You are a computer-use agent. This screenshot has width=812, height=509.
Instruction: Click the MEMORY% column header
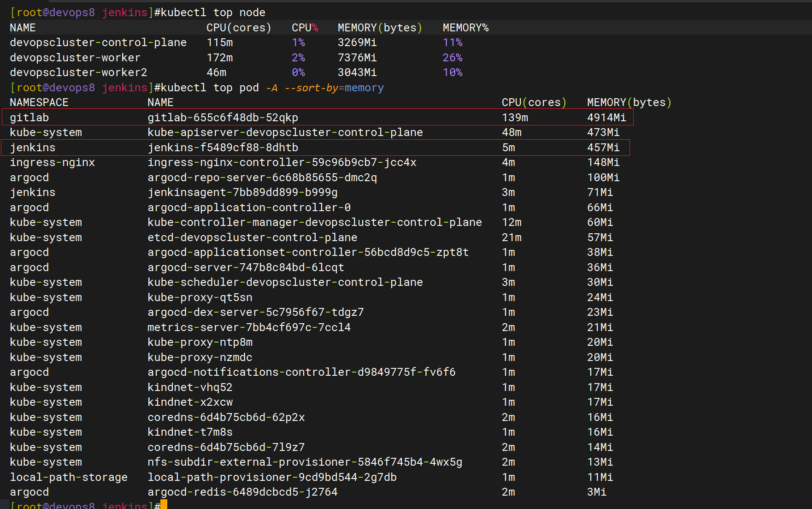click(465, 28)
